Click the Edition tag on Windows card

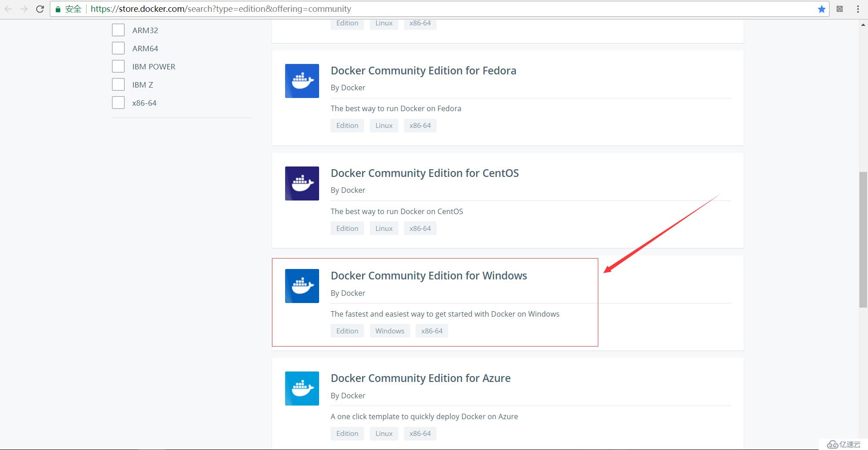pyautogui.click(x=347, y=331)
